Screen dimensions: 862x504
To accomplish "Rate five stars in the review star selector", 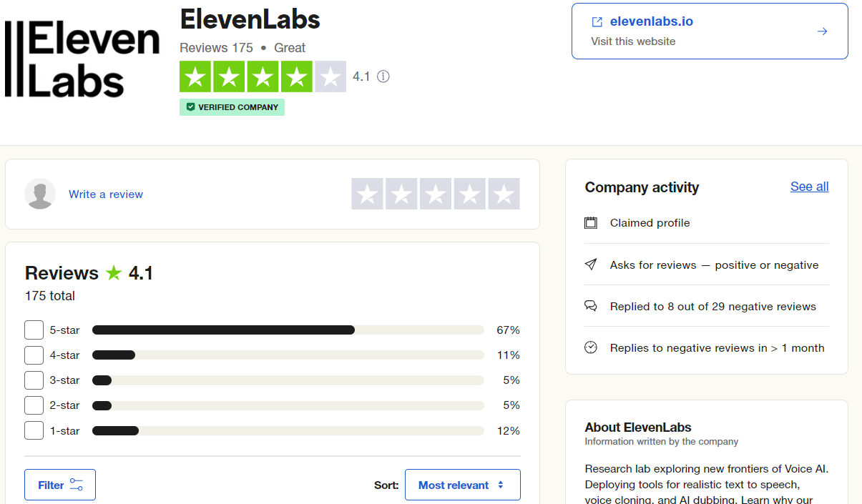I will tap(504, 194).
